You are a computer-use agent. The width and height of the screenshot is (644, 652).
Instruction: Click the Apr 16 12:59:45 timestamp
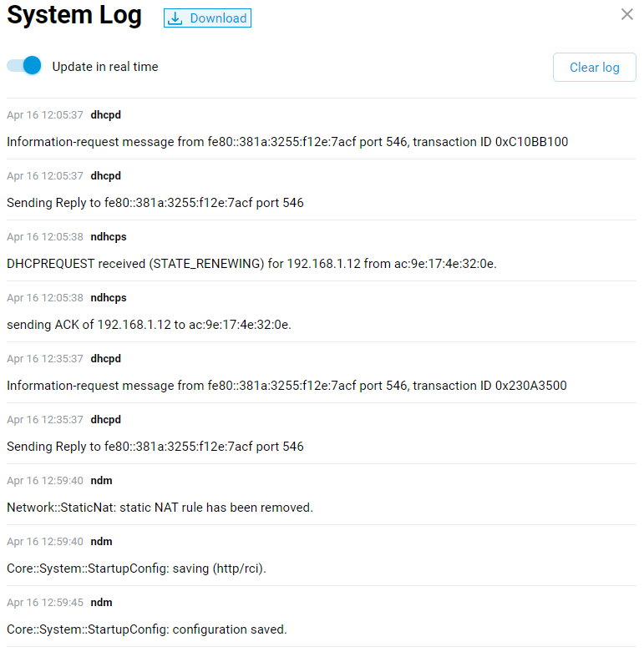(45, 603)
